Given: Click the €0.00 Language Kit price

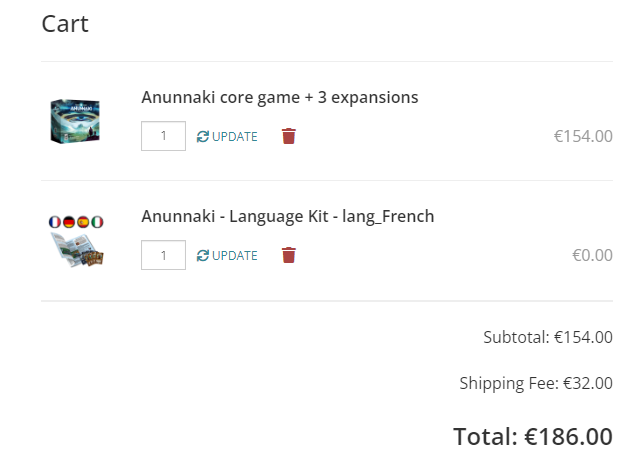Looking at the screenshot, I should (592, 255).
